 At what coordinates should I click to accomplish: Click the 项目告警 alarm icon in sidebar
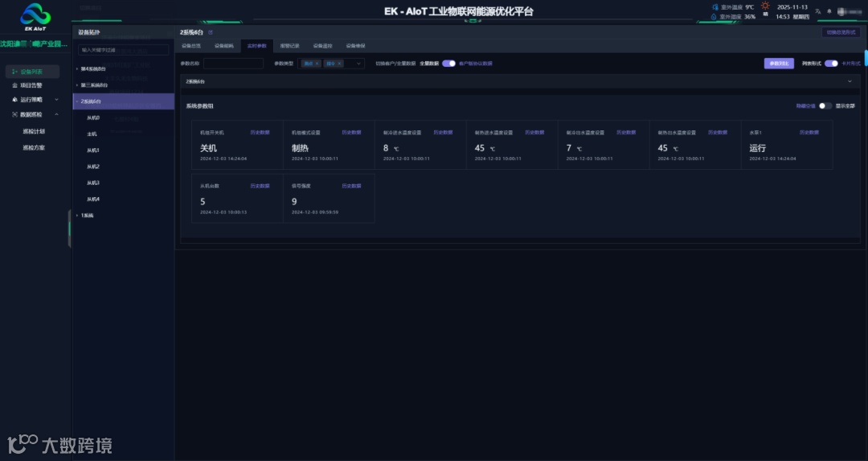pyautogui.click(x=15, y=85)
